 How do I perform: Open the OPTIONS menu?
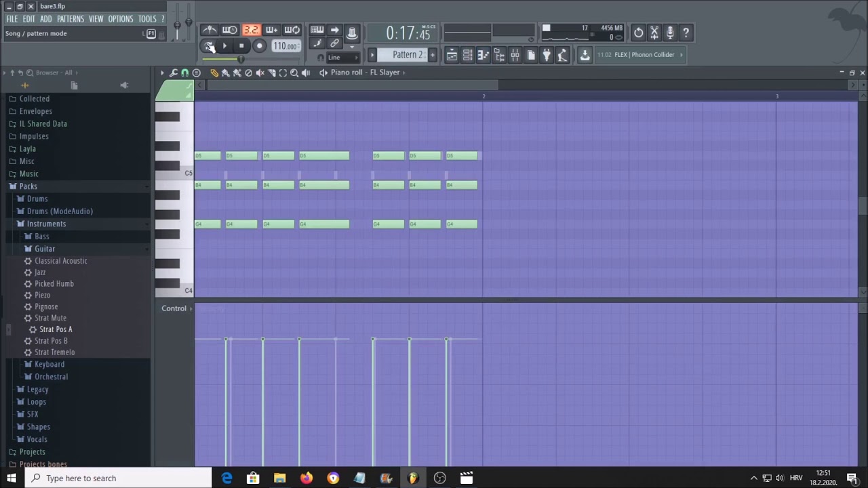point(121,19)
